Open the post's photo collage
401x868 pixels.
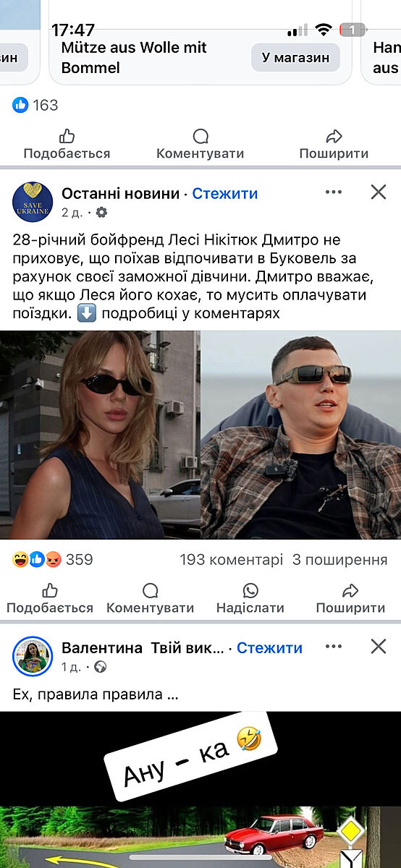200,435
